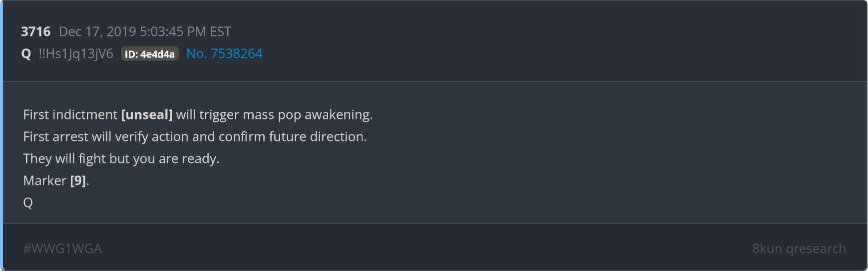Open the #WWG1WGA hashtag
This screenshot has height=271, width=868.
click(62, 248)
